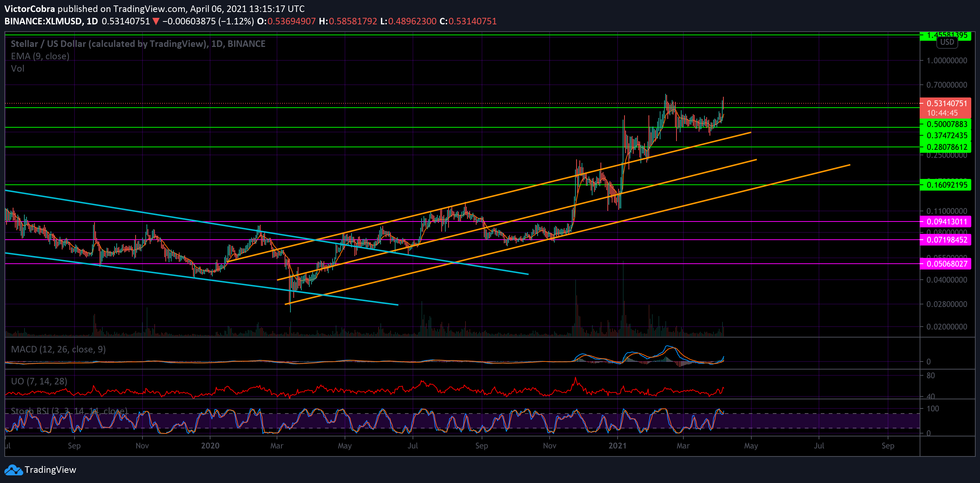
Task: Click the 0.37472435 green price label
Action: (x=945, y=136)
